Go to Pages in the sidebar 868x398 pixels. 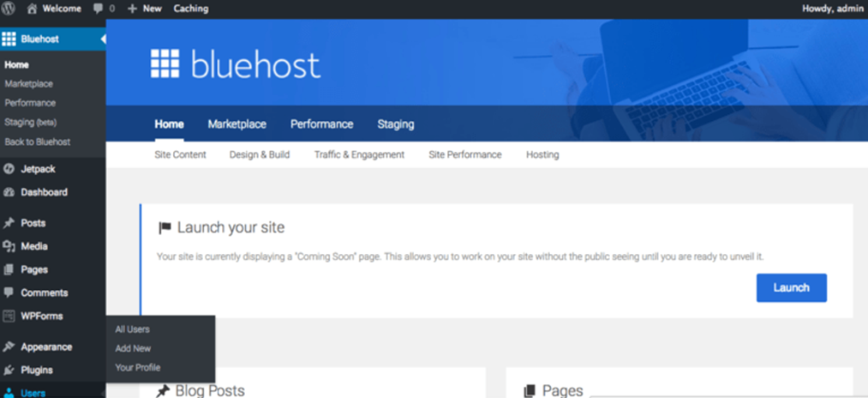coord(34,270)
